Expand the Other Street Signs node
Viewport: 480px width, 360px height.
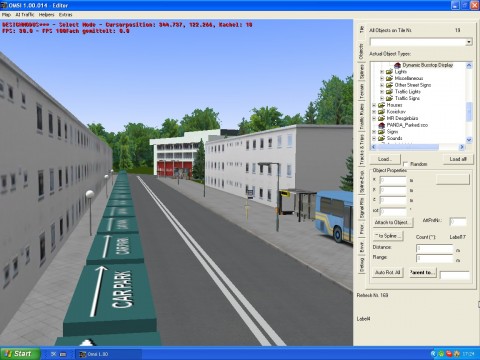click(x=382, y=85)
